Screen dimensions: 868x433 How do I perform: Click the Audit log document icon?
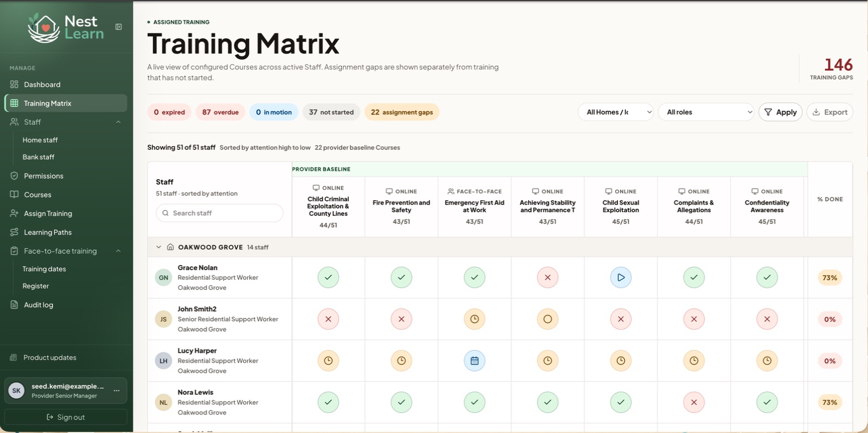(14, 305)
